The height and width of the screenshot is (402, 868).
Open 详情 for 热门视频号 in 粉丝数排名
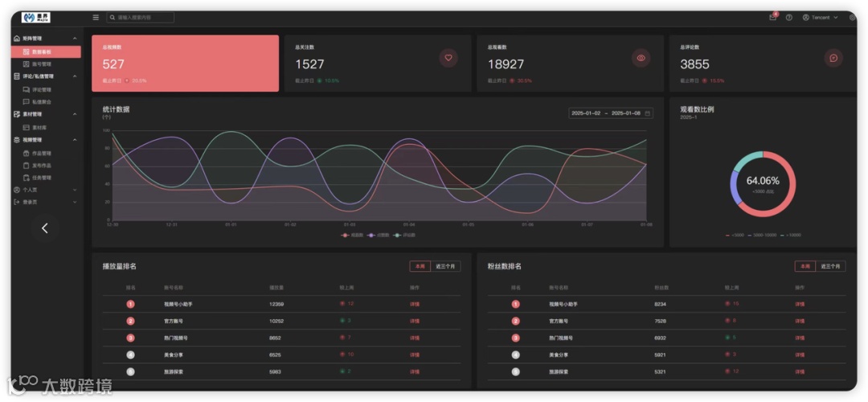point(800,338)
